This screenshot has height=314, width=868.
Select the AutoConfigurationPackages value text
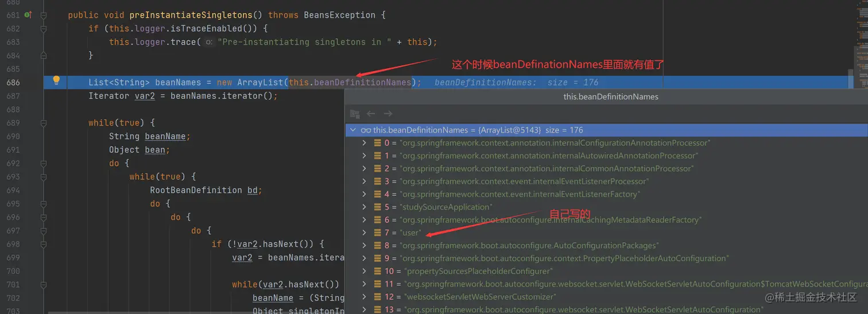click(529, 246)
